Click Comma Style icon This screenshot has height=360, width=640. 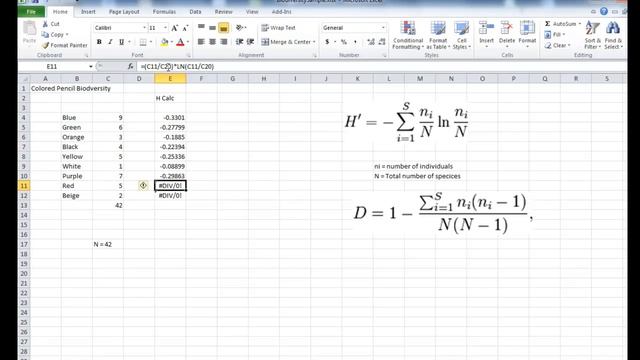[x=355, y=42]
